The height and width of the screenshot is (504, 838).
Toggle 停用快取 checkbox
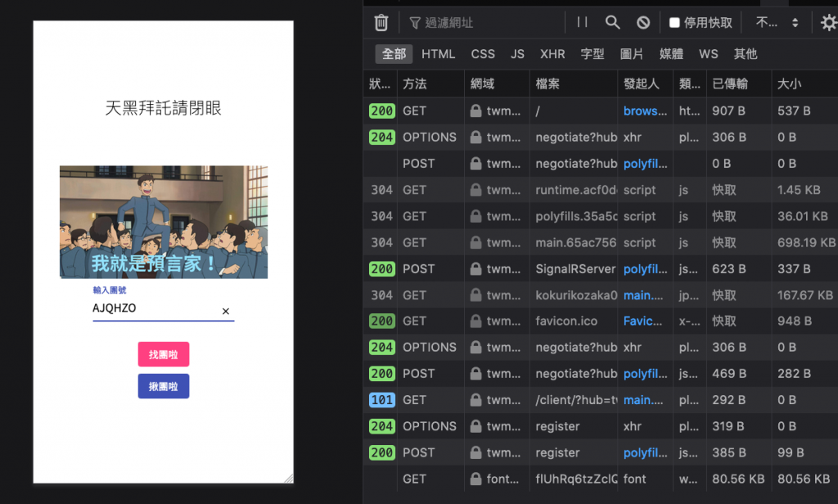pos(674,22)
